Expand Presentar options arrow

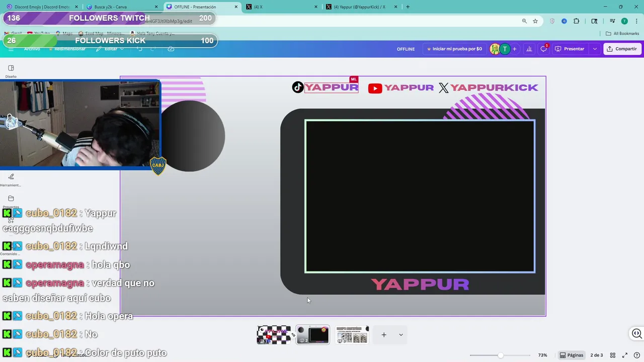(x=595, y=49)
